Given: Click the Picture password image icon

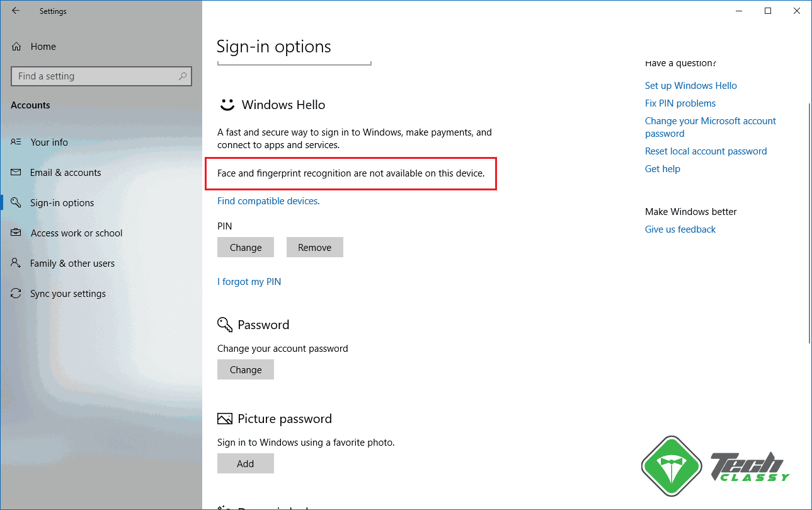Looking at the screenshot, I should point(224,418).
